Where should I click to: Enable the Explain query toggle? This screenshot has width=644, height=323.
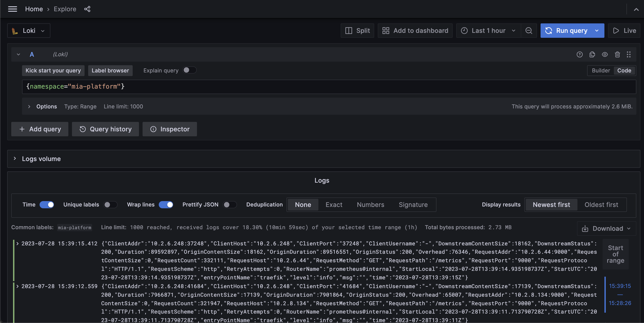tap(190, 70)
